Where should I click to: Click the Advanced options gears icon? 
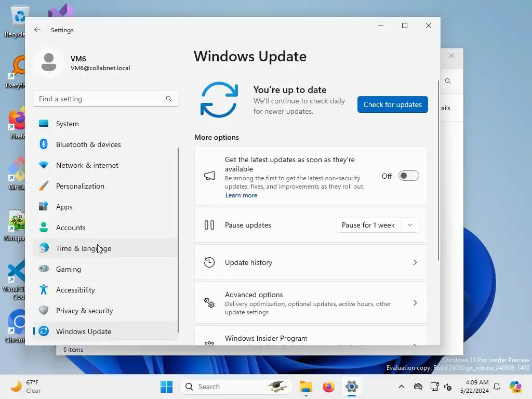pos(209,303)
